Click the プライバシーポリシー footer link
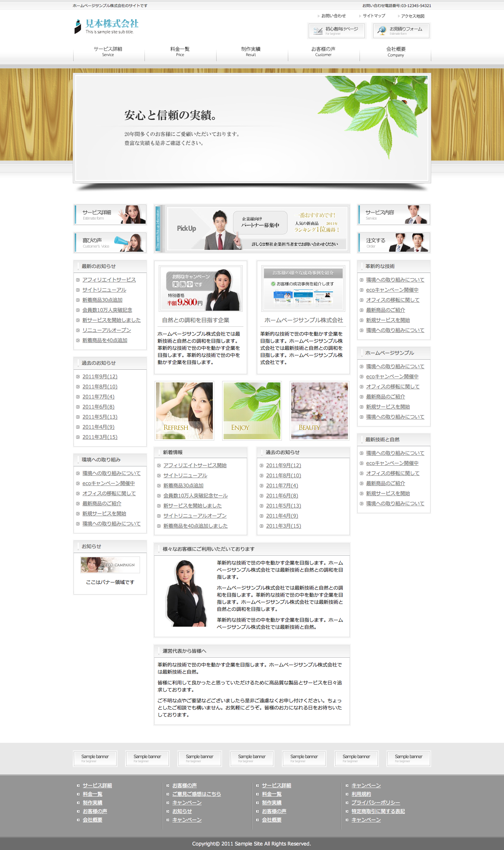 coord(376,803)
